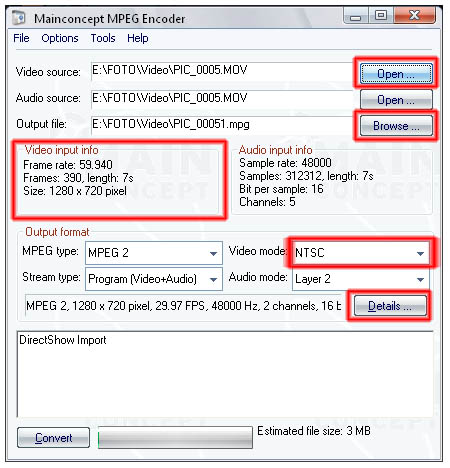The width and height of the screenshot is (450, 468).
Task: Click the Audio source path field
Action: (x=222, y=99)
